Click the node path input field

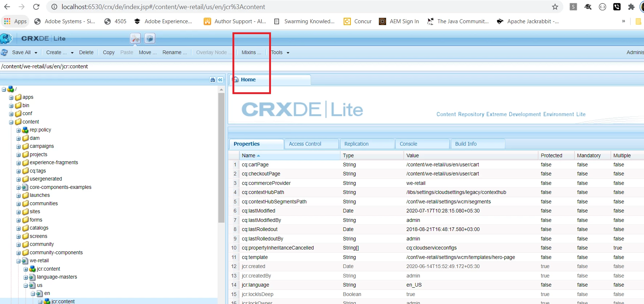tap(322, 66)
